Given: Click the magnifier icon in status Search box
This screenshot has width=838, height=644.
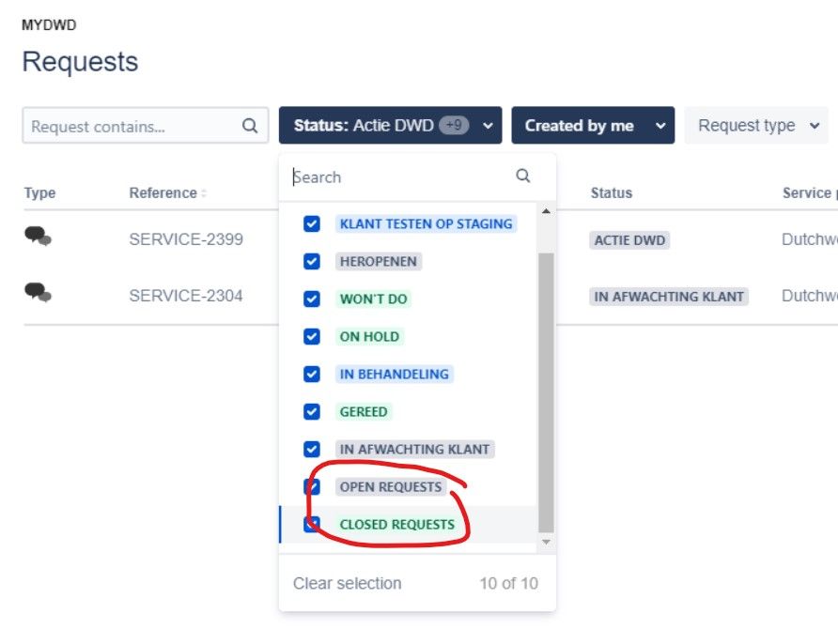Looking at the screenshot, I should pyautogui.click(x=522, y=176).
